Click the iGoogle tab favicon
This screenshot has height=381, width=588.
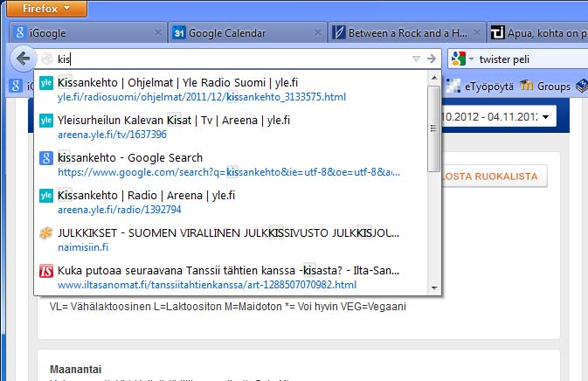click(19, 32)
